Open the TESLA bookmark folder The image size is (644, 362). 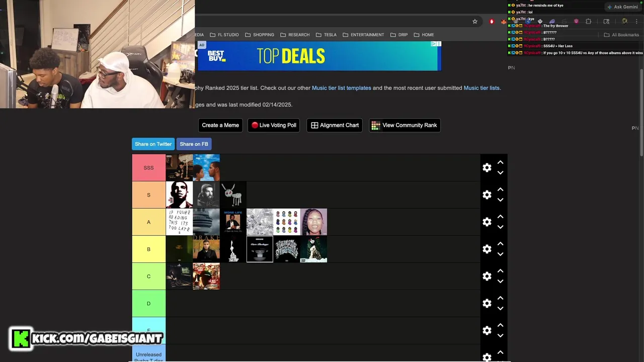[326, 35]
